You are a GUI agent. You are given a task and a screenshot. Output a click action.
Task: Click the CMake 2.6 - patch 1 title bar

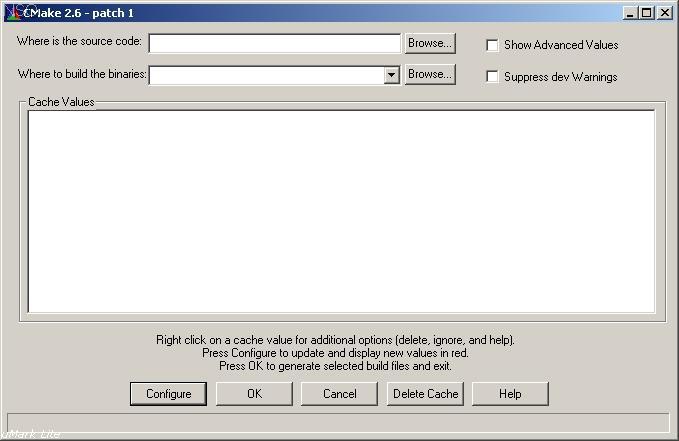(300, 13)
